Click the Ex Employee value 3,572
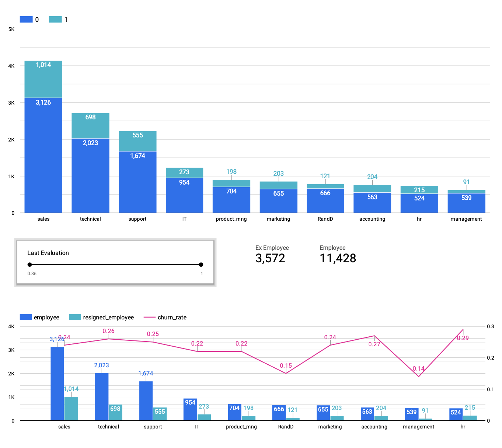This screenshot has width=502, height=448. pos(270,258)
